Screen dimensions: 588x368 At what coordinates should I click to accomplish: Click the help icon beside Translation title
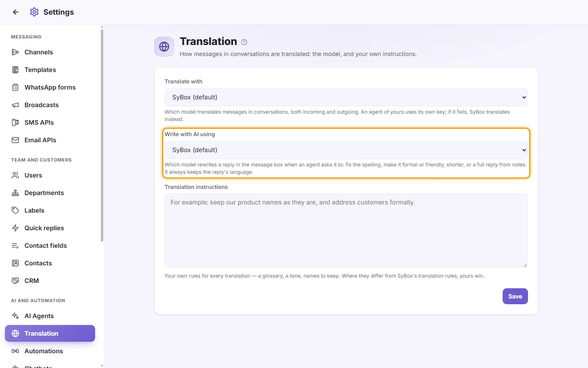point(244,42)
